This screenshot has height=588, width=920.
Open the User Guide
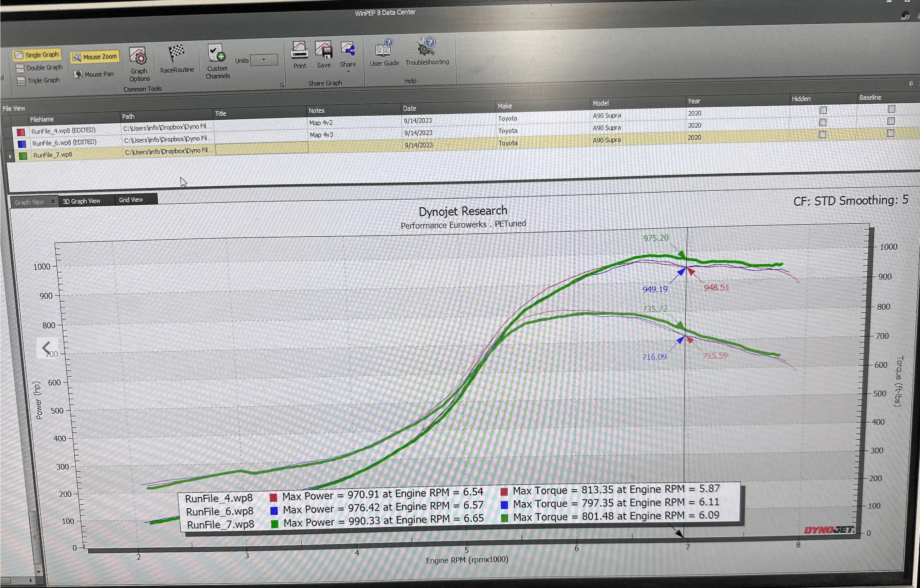click(384, 52)
